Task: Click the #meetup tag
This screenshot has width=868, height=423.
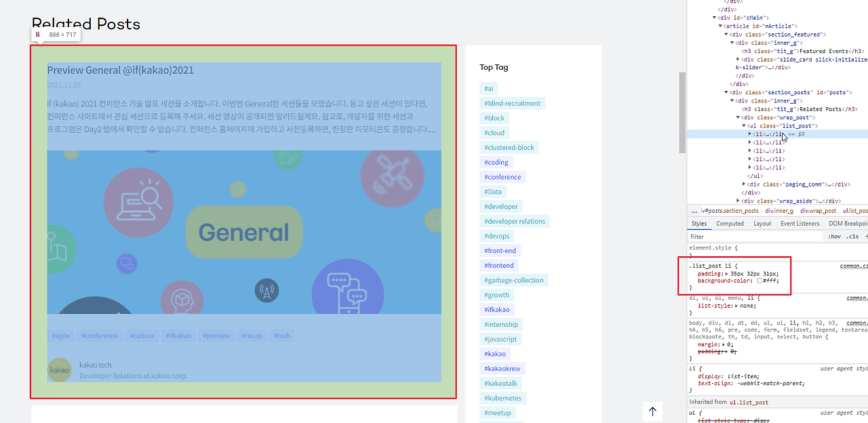Action: 497,413
